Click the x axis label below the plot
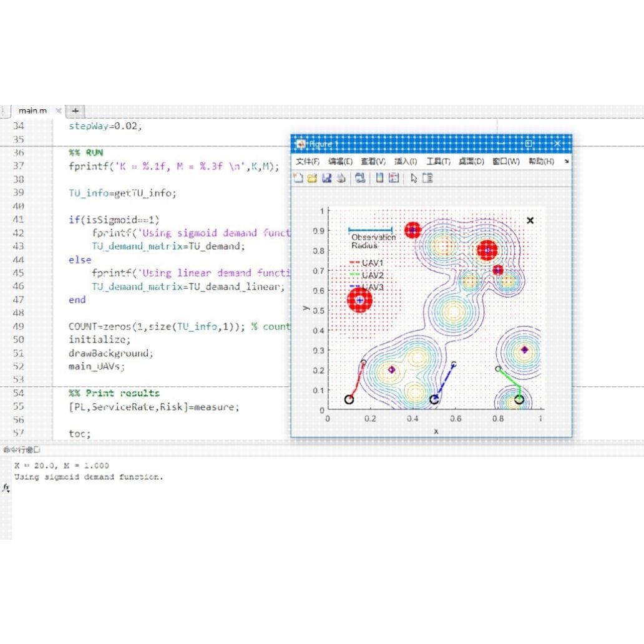This screenshot has width=644, height=644. click(436, 431)
